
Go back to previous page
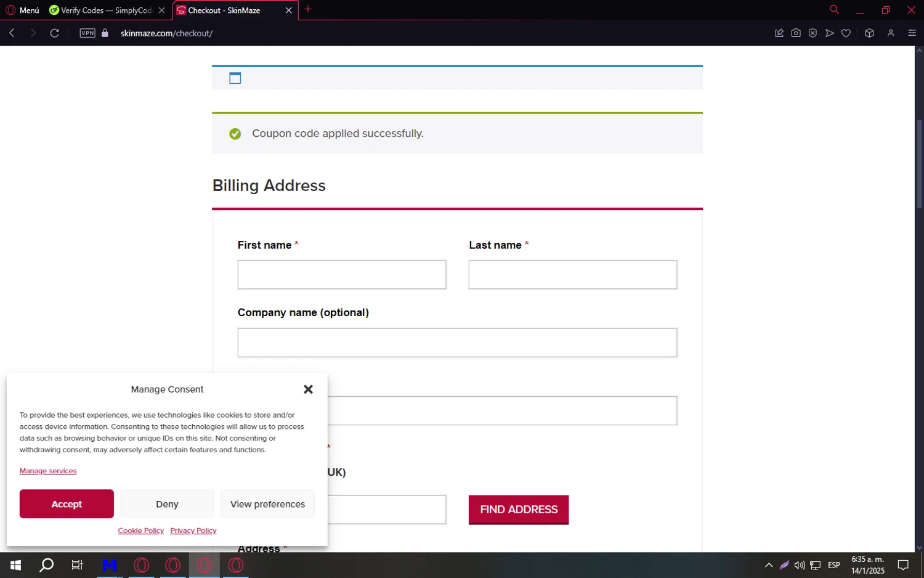(x=12, y=33)
